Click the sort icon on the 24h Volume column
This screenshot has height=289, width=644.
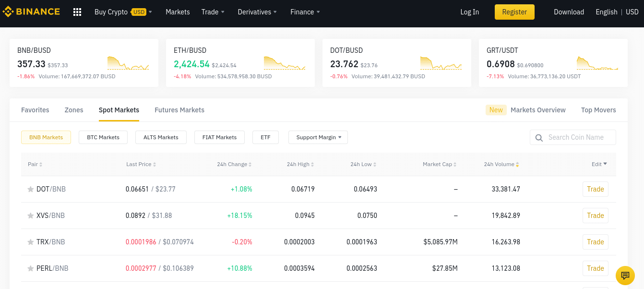[x=517, y=164]
